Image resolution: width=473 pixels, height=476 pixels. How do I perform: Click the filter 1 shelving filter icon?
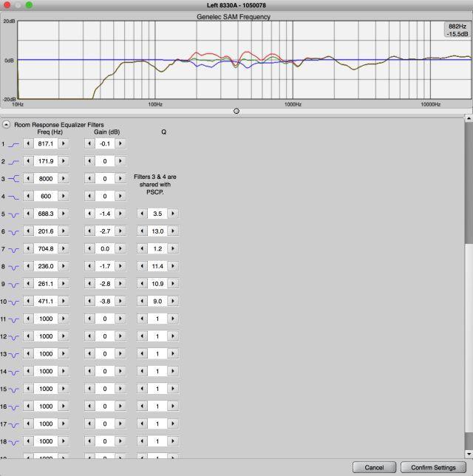14,143
